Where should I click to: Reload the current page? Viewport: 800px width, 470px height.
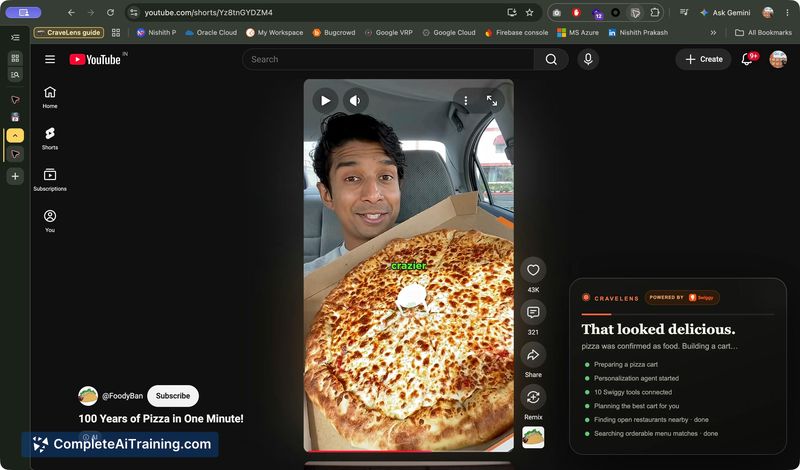point(110,12)
